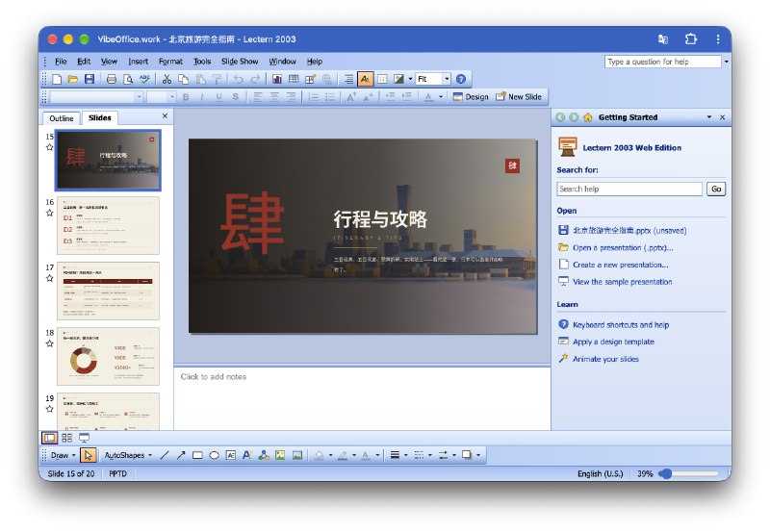
Task: Click Create a new presentation link
Action: tap(620, 265)
